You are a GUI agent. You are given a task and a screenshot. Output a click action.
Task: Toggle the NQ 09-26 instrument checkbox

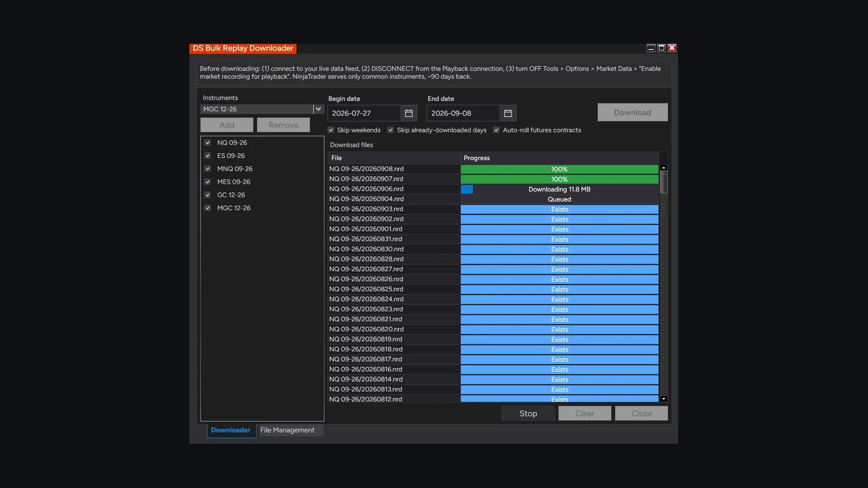208,143
